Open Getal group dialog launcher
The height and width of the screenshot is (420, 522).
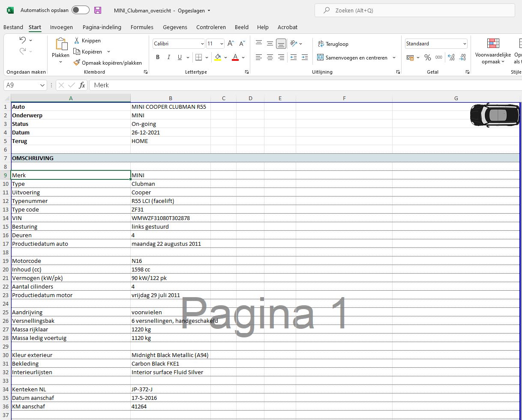click(467, 72)
